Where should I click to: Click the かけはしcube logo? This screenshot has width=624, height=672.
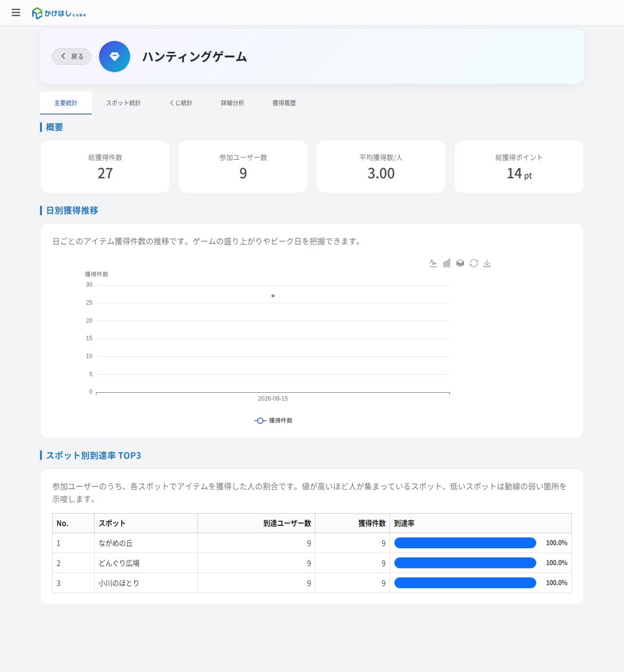(x=58, y=13)
